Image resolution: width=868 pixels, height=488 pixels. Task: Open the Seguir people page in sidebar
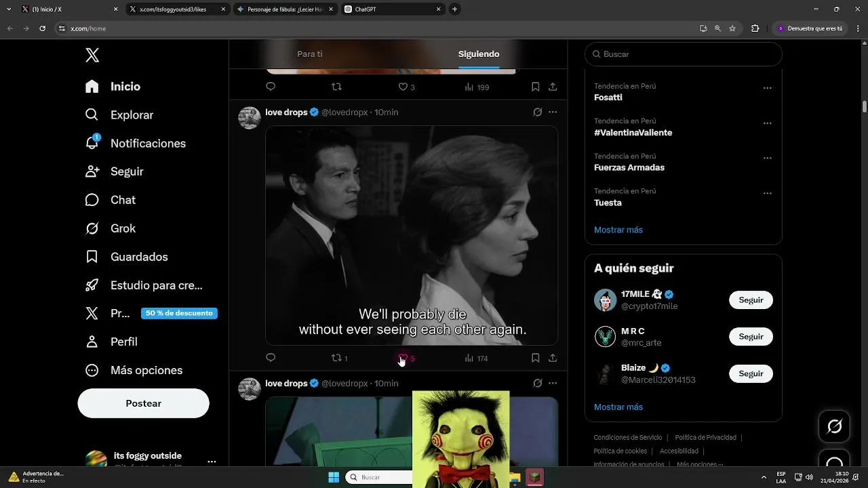click(114, 171)
